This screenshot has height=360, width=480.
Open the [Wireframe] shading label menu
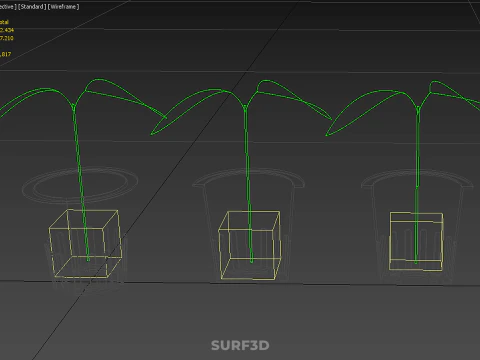[x=64, y=7]
